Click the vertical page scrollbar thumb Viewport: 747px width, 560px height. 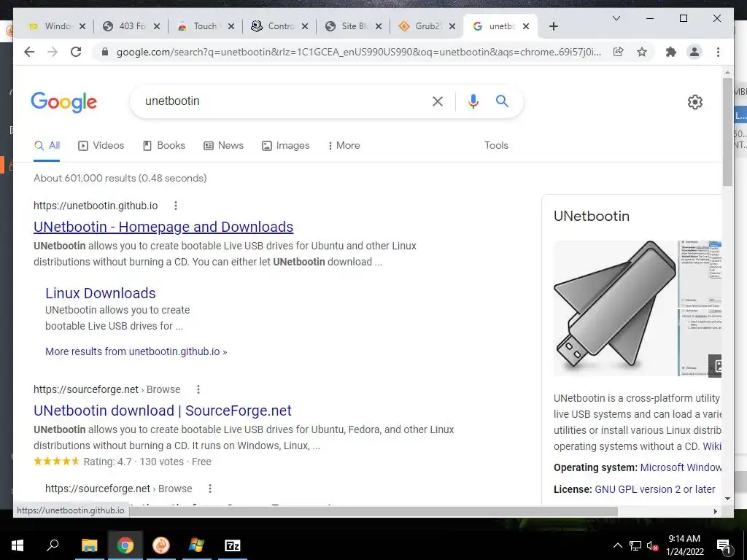(727, 131)
